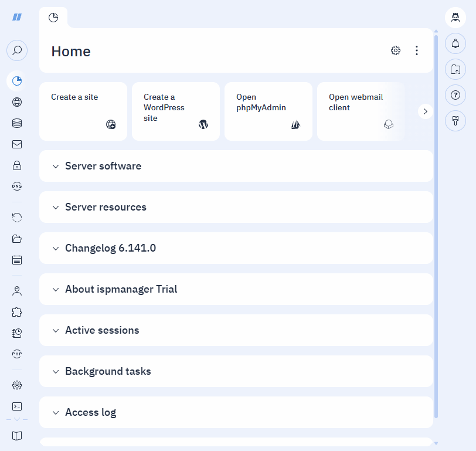
Task: Open the PHP settings sidebar icon
Action: pyautogui.click(x=17, y=354)
